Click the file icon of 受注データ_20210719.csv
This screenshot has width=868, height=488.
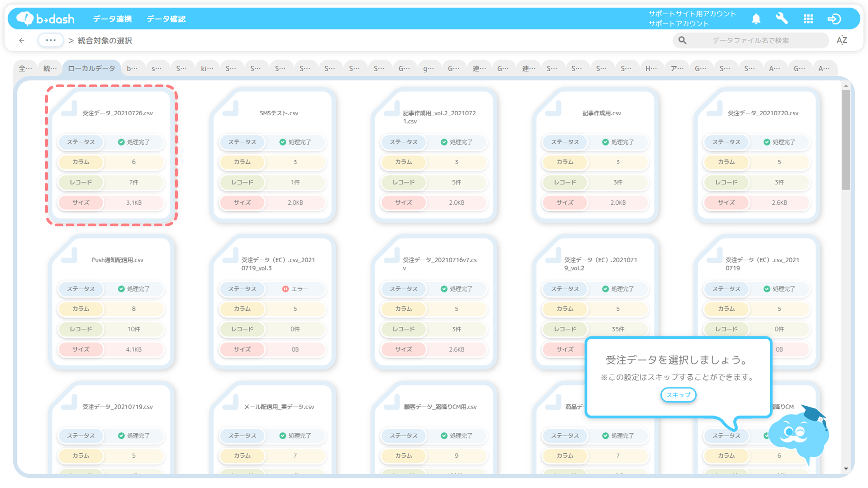click(69, 403)
